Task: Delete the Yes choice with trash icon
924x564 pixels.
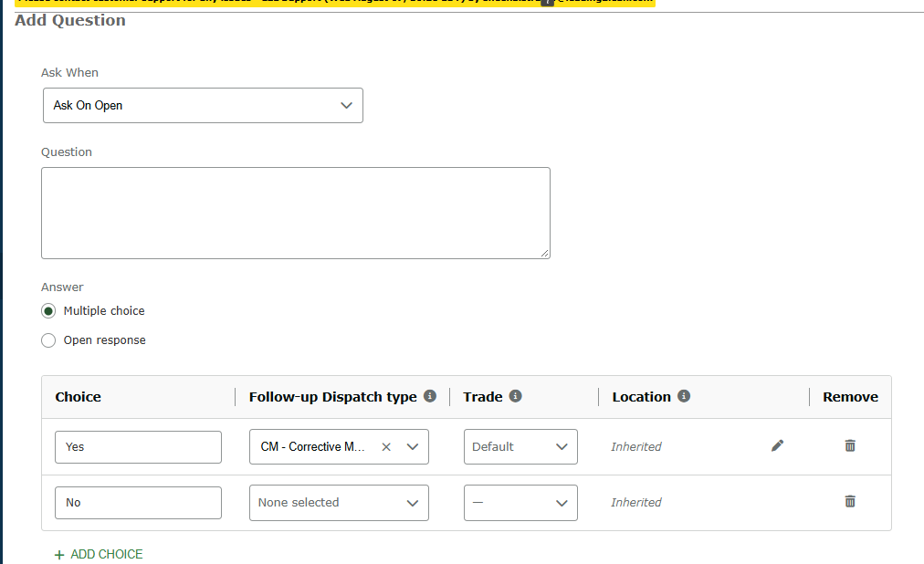Action: pyautogui.click(x=850, y=445)
